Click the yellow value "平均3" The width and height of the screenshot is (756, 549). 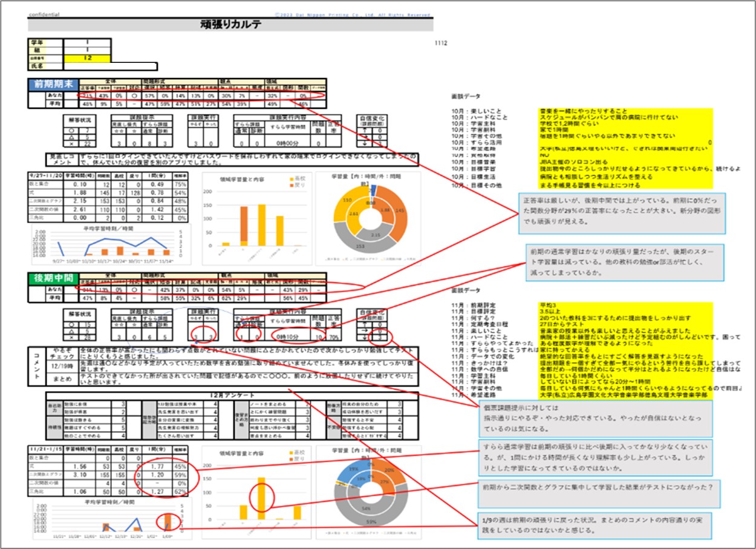(x=547, y=305)
